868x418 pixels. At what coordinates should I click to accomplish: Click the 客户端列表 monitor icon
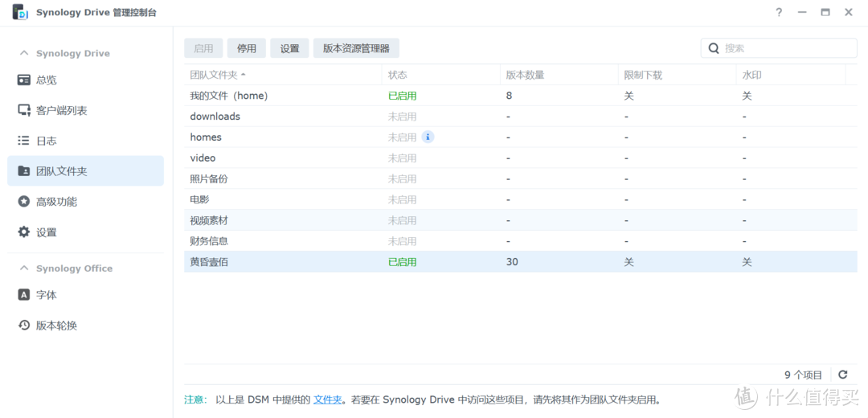point(24,110)
